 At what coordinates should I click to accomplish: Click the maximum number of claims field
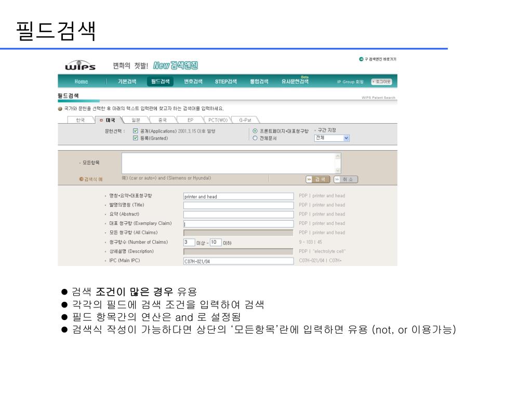tap(216, 242)
